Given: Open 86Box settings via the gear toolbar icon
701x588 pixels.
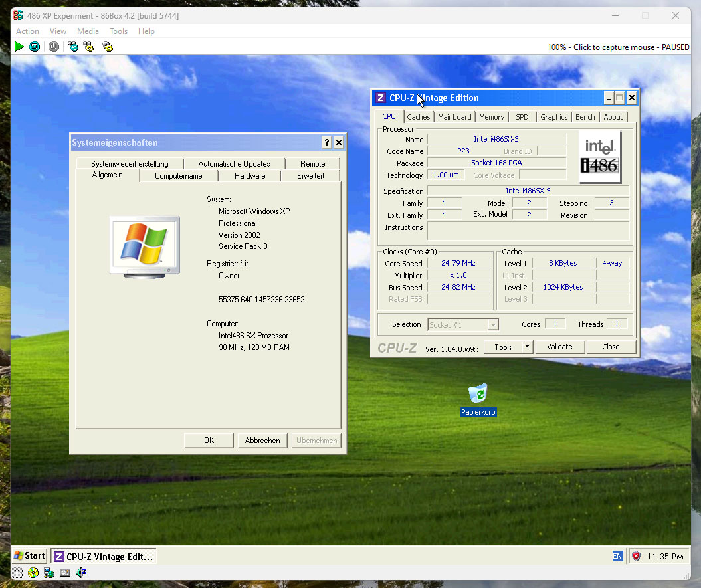Looking at the screenshot, I should pyautogui.click(x=108, y=47).
